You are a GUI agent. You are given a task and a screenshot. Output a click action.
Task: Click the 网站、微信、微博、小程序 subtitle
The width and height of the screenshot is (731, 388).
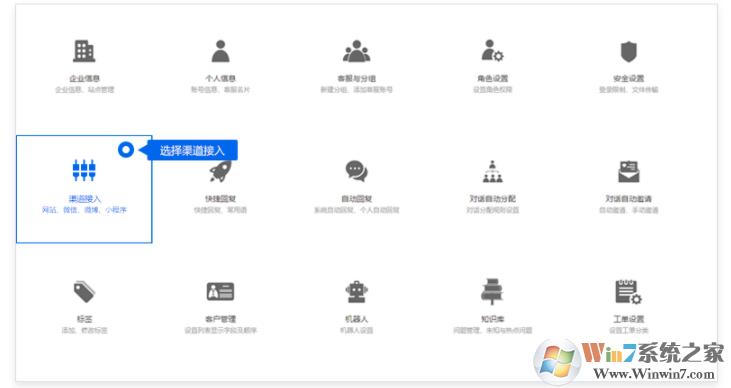click(x=84, y=210)
